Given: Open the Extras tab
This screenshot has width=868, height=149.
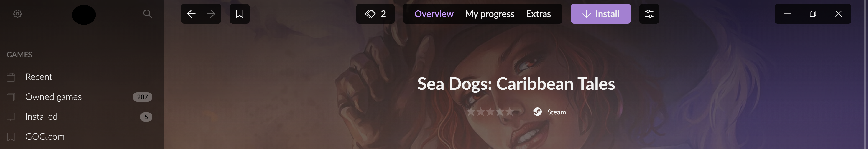Looking at the screenshot, I should pos(539,14).
